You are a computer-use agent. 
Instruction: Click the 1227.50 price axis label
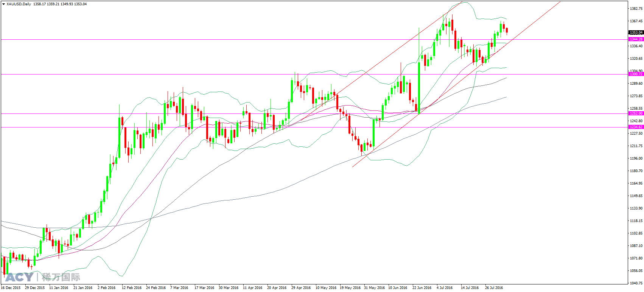coord(636,133)
